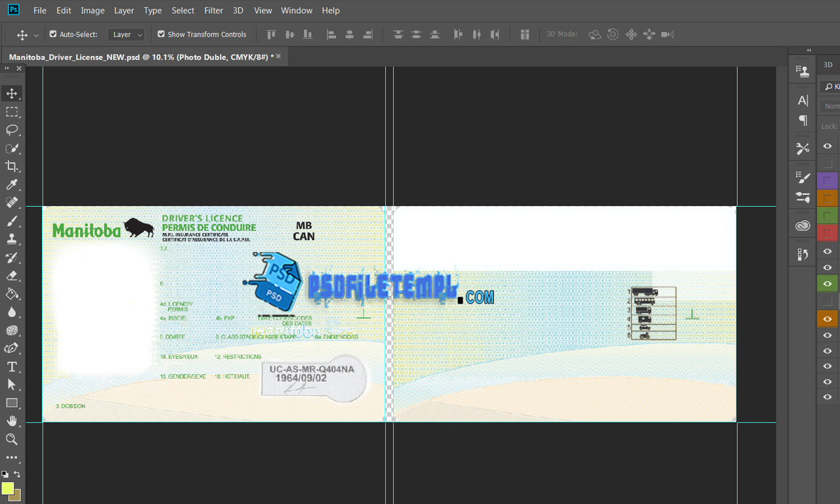Toggle the Auto-Select checkbox
The height and width of the screenshot is (504, 840).
(53, 34)
